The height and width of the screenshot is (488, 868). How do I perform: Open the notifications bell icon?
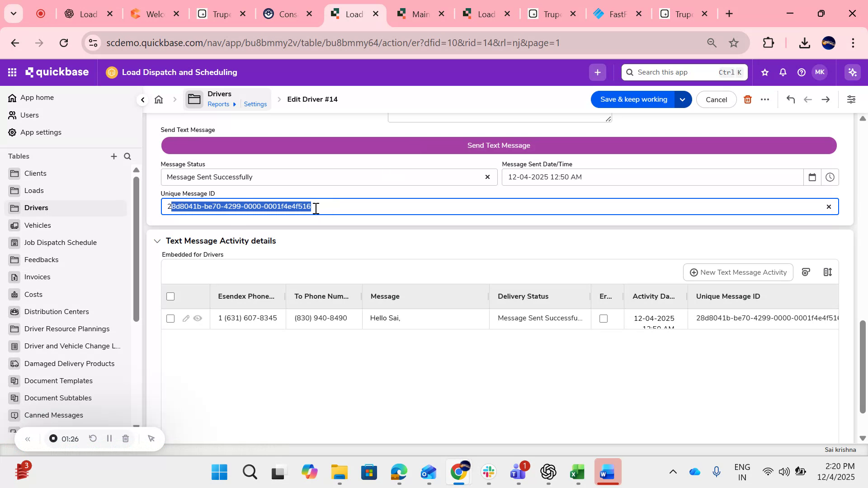coord(783,72)
